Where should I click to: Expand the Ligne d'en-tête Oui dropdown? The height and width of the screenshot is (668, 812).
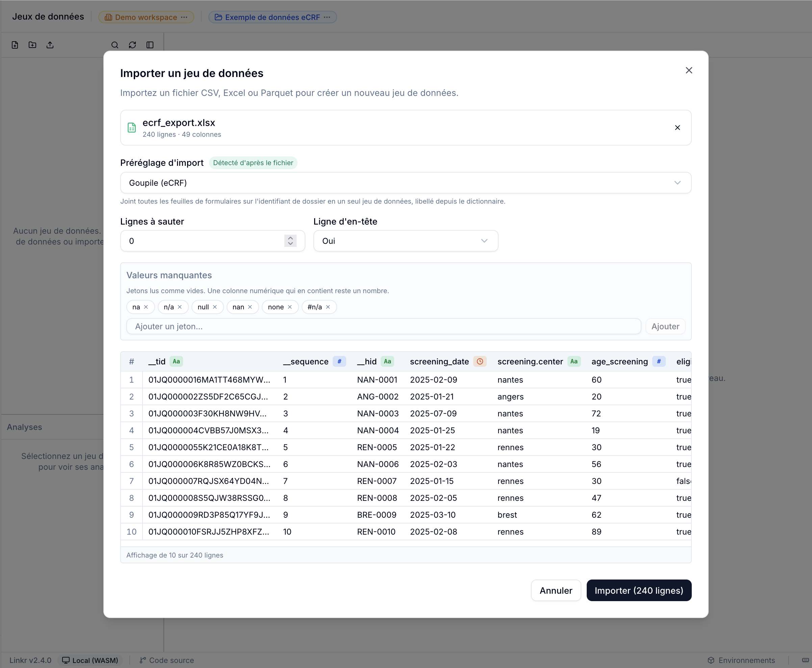[406, 241]
